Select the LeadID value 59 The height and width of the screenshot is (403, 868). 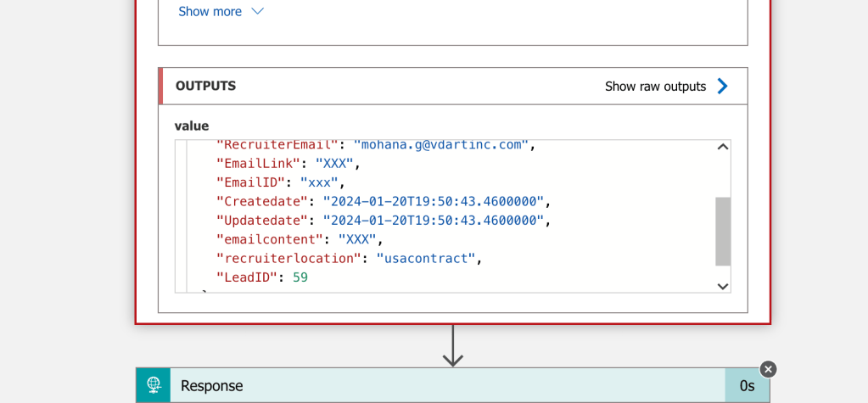[300, 277]
